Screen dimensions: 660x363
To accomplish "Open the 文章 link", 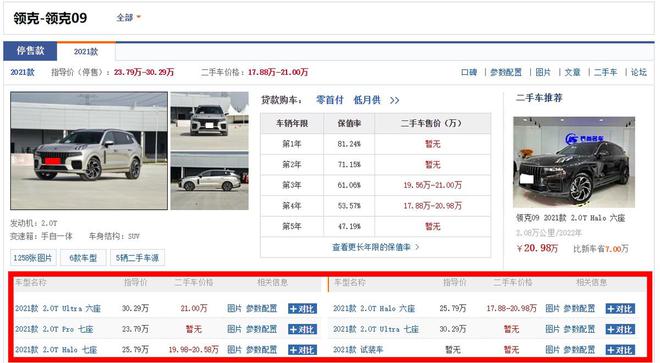I will pos(572,72).
